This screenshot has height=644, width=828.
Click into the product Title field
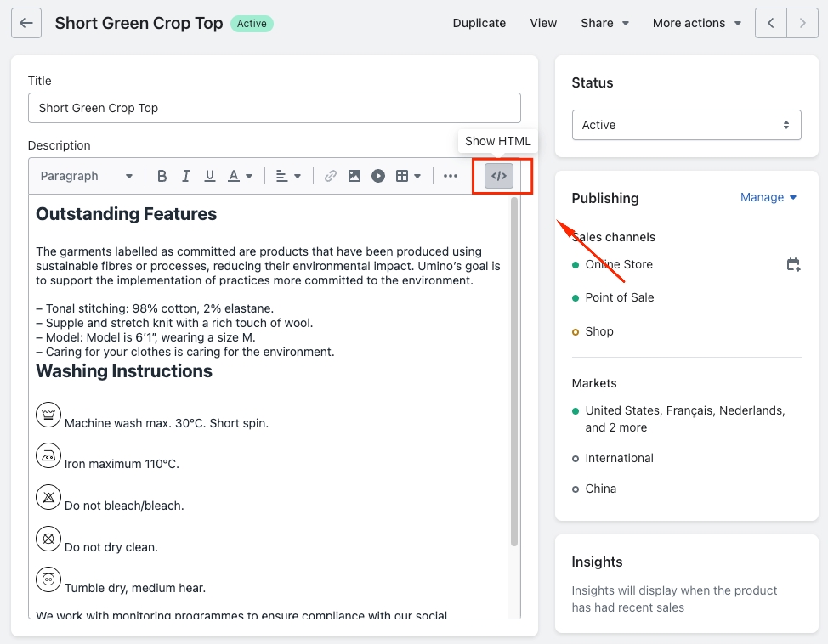[274, 108]
